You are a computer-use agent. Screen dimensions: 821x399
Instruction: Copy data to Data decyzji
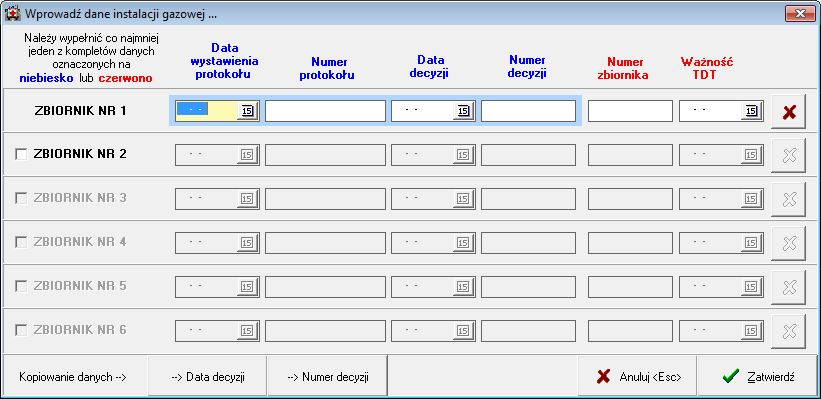click(207, 376)
